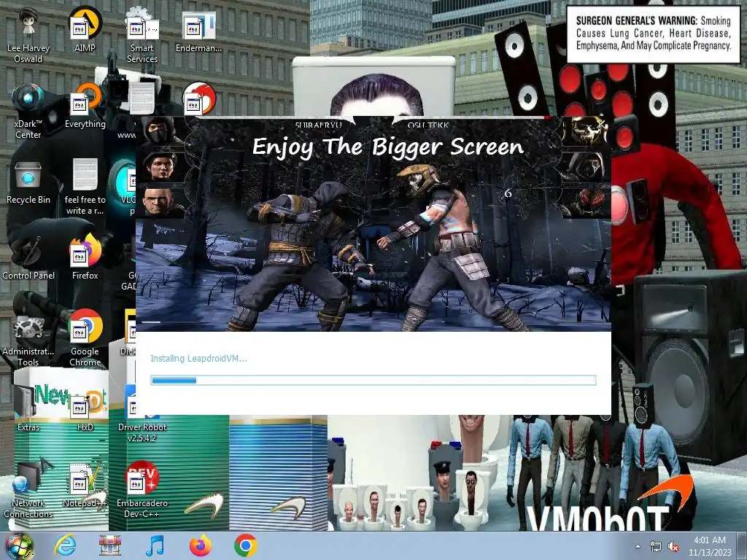Click the muted volume tray icon

[x=673, y=547]
